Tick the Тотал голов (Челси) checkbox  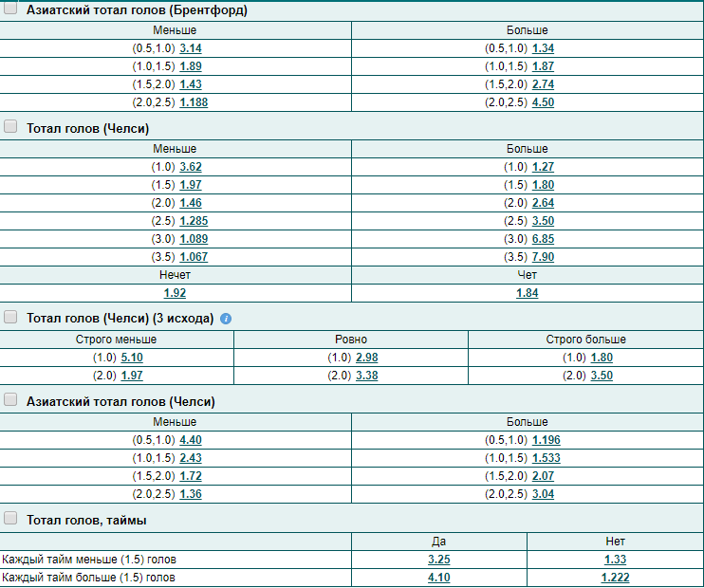(9, 126)
